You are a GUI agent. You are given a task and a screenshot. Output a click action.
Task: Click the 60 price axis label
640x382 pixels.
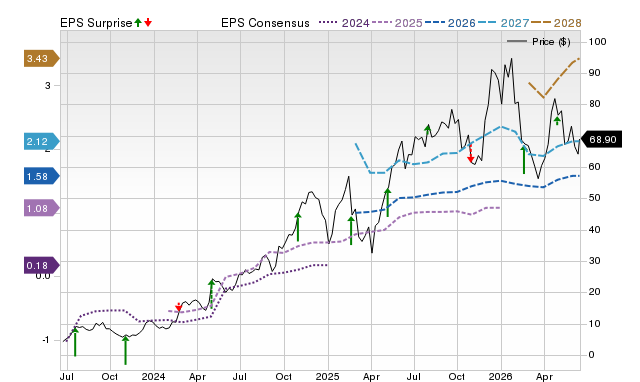pyautogui.click(x=594, y=167)
